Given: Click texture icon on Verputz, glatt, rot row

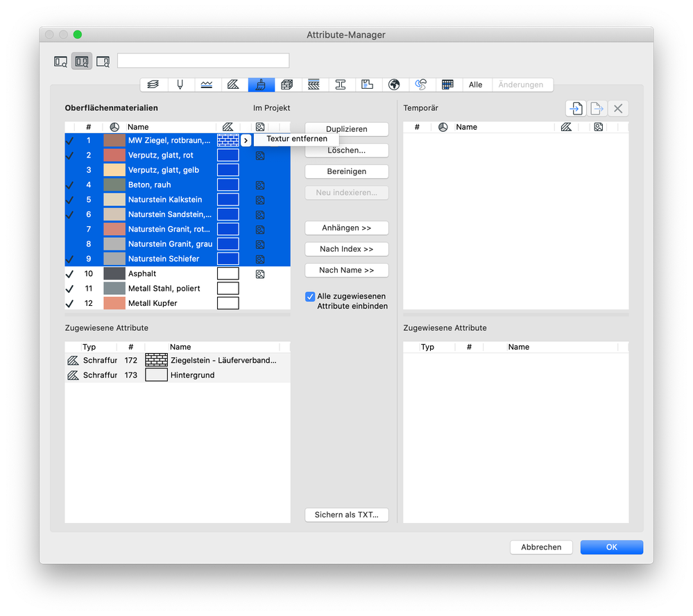Looking at the screenshot, I should 260,155.
